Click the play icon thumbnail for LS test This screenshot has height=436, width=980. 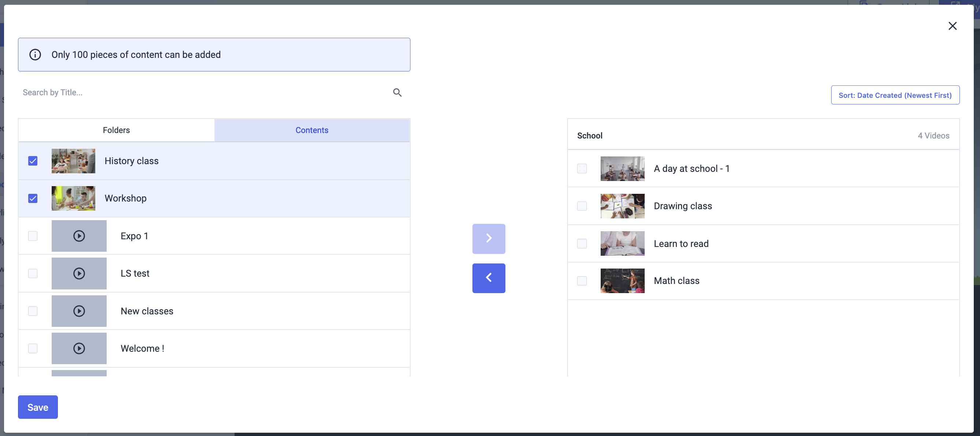click(x=79, y=274)
